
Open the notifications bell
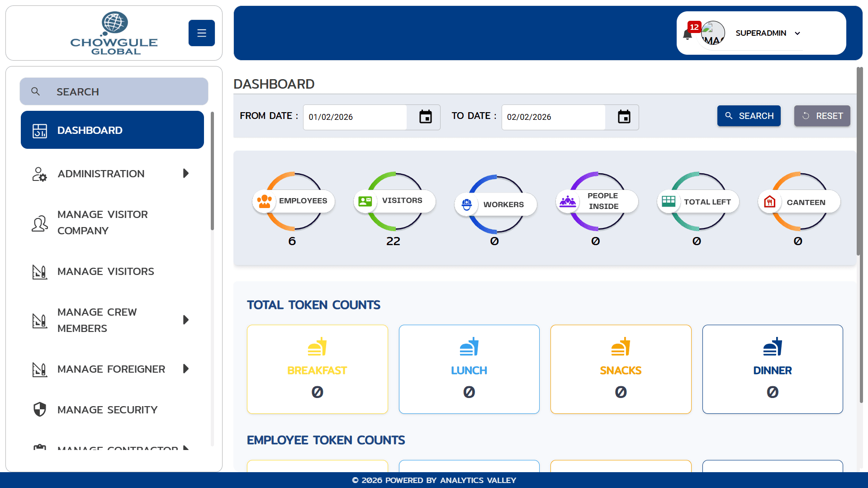[x=688, y=35]
